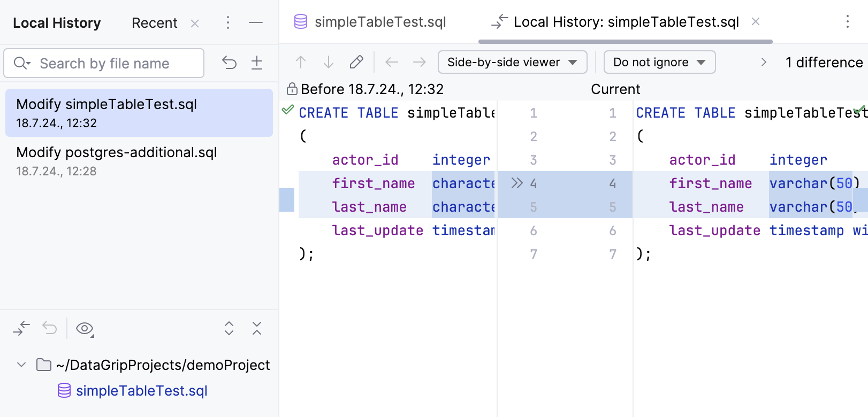Screen dimensions: 868x417
Task: Apply the line 4 change using chevron arrows
Action: point(516,183)
